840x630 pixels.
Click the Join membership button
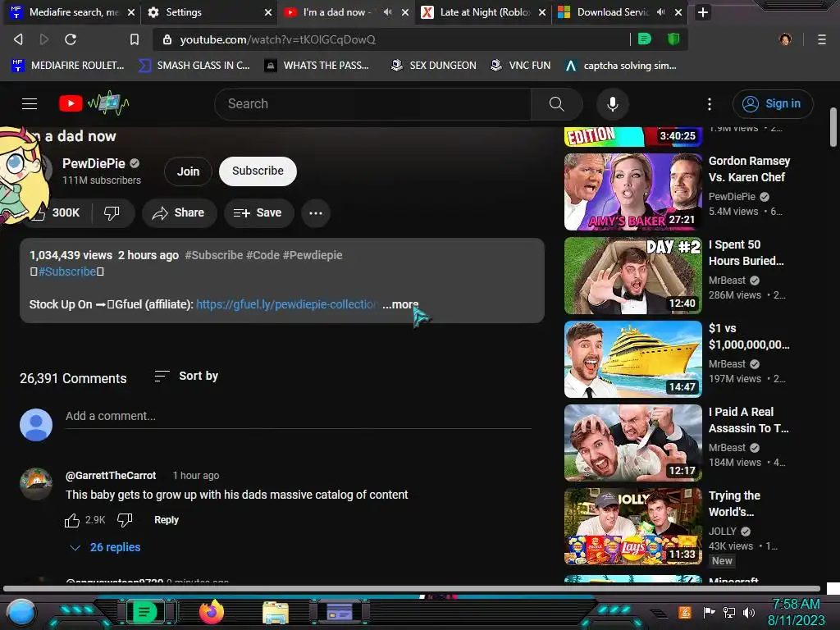(x=188, y=171)
